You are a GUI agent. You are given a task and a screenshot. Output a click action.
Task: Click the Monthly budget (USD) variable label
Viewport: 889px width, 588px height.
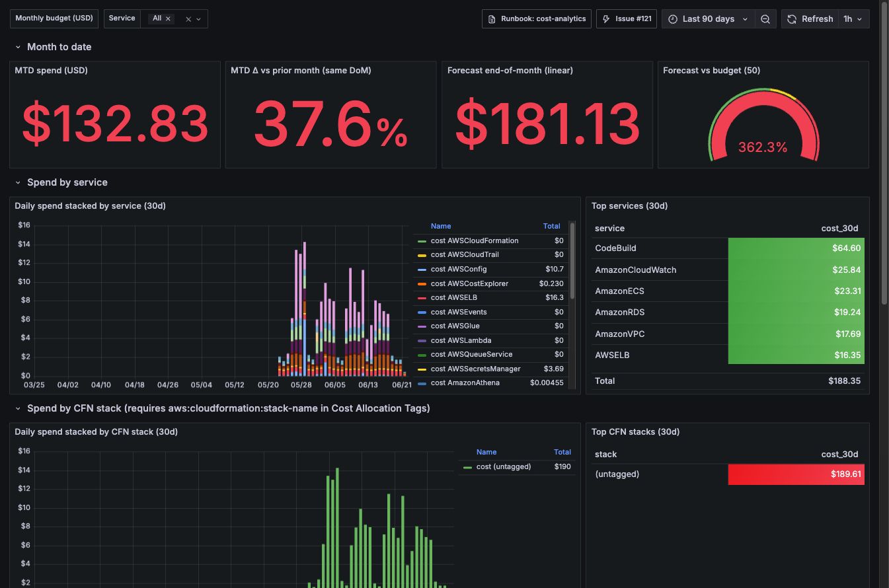54,18
